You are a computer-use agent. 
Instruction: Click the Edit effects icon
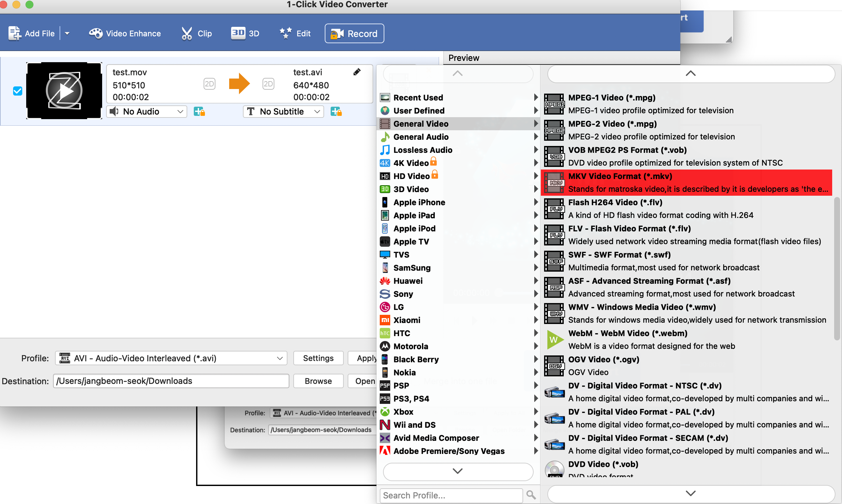(x=286, y=33)
